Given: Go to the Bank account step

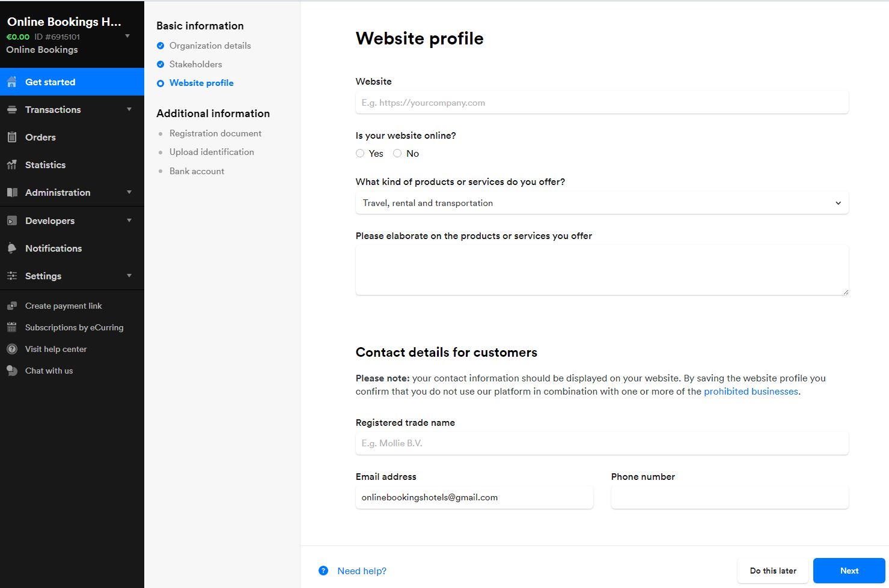Looking at the screenshot, I should [x=197, y=171].
